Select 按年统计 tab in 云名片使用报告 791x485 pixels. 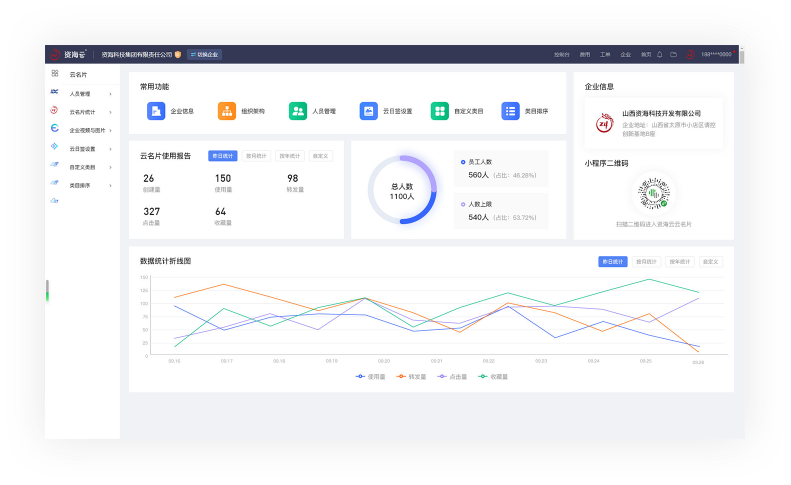290,156
